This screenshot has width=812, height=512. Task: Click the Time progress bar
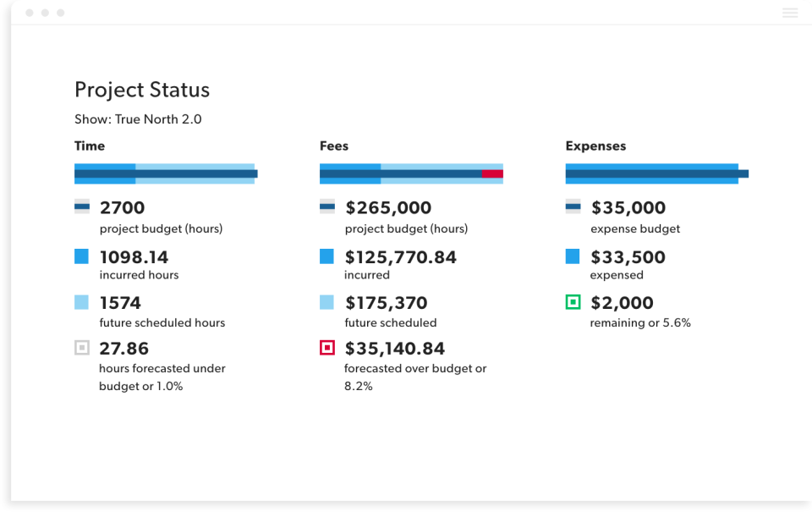click(x=166, y=173)
